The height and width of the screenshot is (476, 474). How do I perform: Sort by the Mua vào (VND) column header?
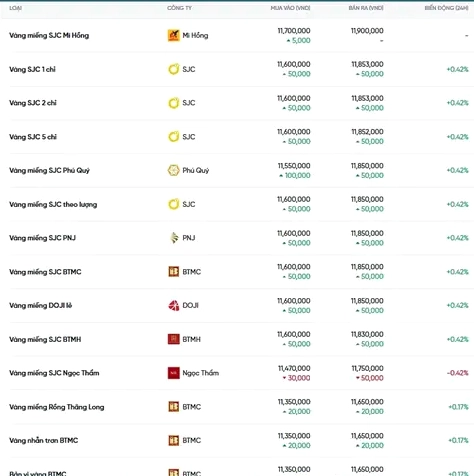tap(290, 8)
